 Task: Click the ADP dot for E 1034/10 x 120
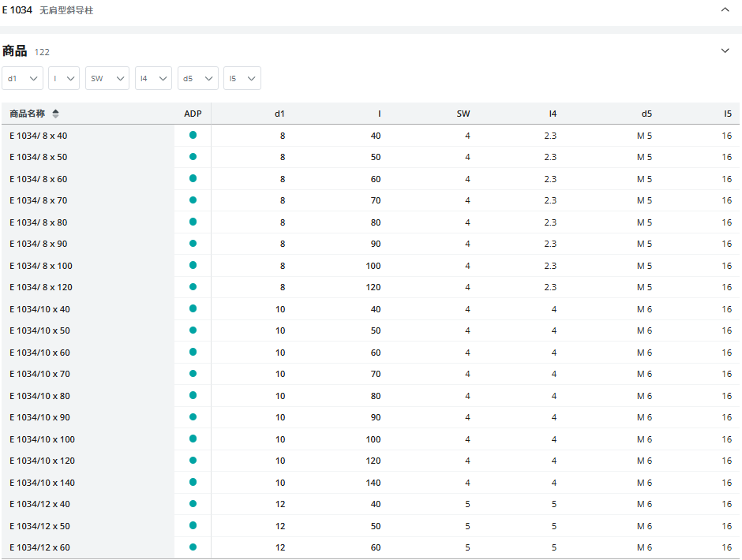[x=193, y=460]
